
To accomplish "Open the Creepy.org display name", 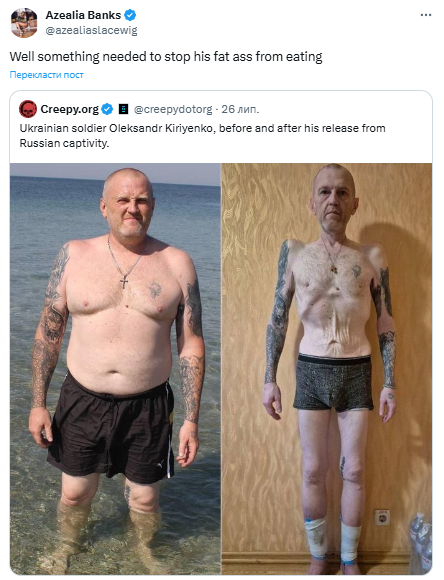I will [x=70, y=109].
